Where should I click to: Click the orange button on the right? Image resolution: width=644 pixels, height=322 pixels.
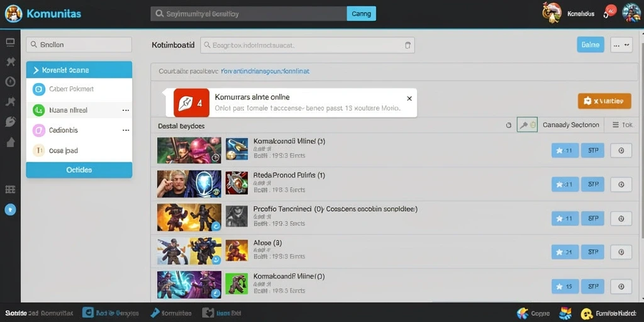pyautogui.click(x=604, y=101)
